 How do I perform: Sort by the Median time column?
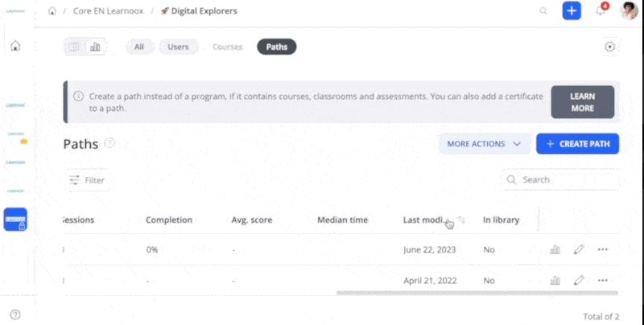tap(343, 220)
